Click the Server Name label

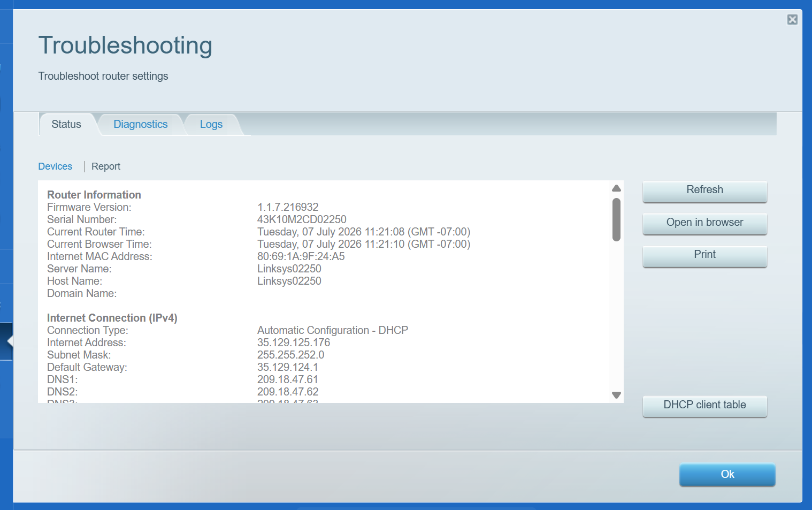(x=79, y=269)
